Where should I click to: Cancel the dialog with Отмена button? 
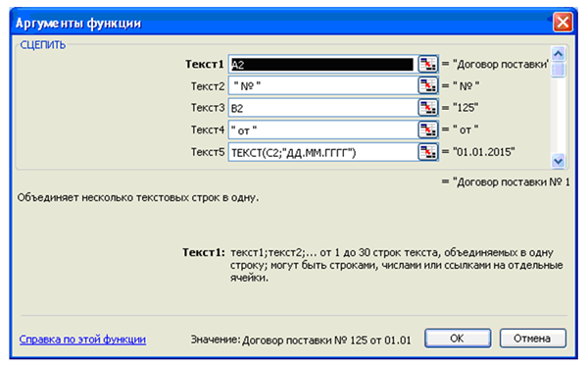pyautogui.click(x=532, y=339)
